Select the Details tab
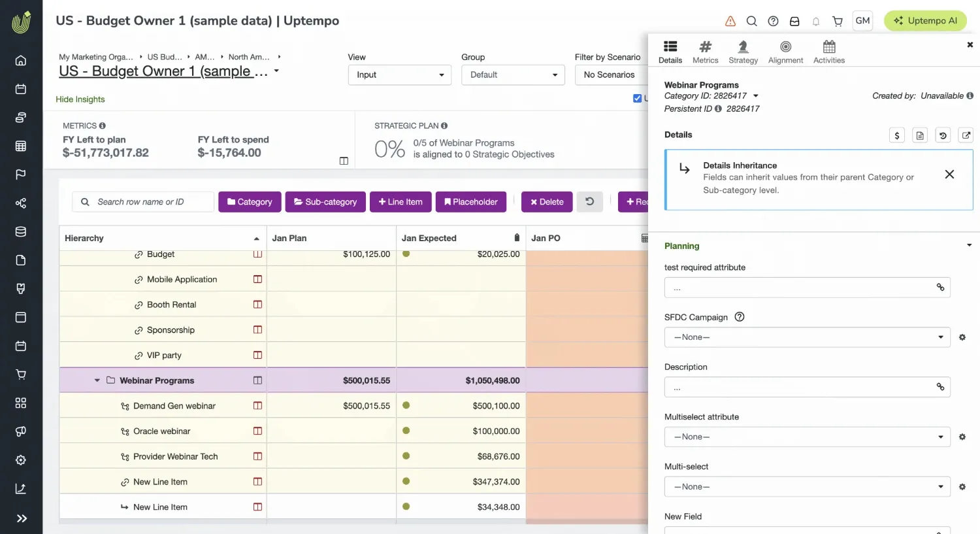Image resolution: width=980 pixels, height=534 pixels. click(670, 52)
